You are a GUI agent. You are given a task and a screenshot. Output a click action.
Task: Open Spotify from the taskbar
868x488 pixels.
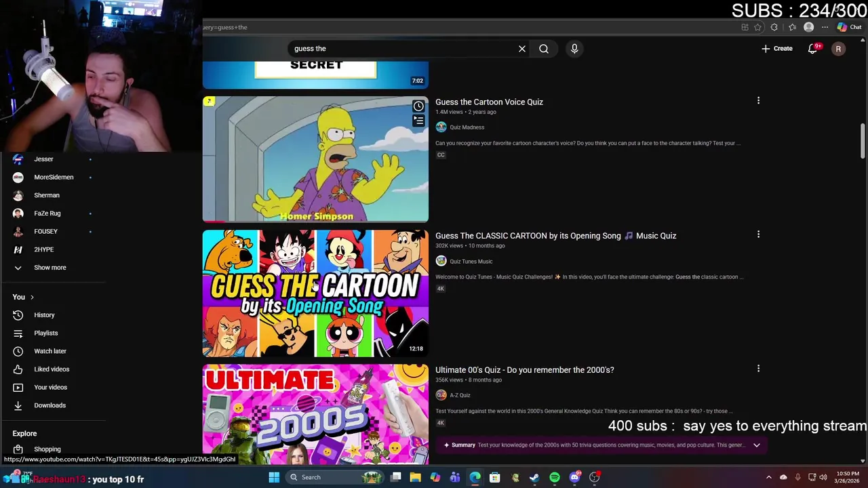(555, 477)
